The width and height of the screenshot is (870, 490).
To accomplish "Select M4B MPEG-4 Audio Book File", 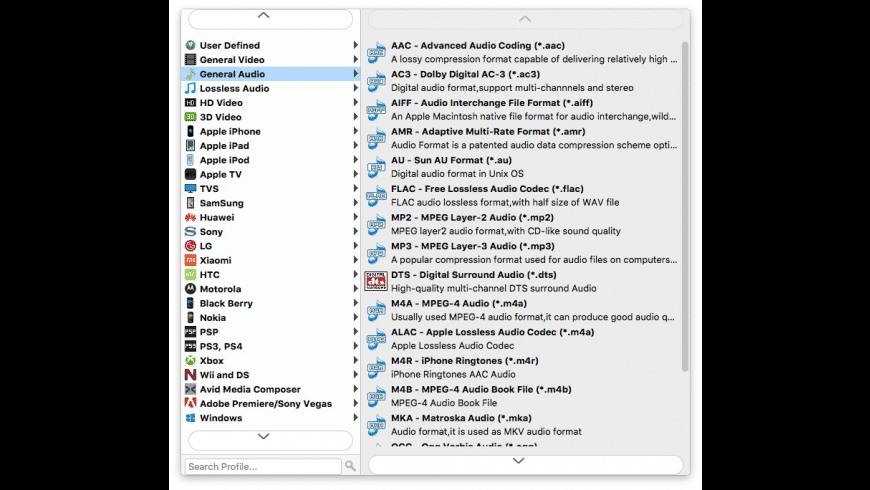I will pyautogui.click(x=522, y=396).
